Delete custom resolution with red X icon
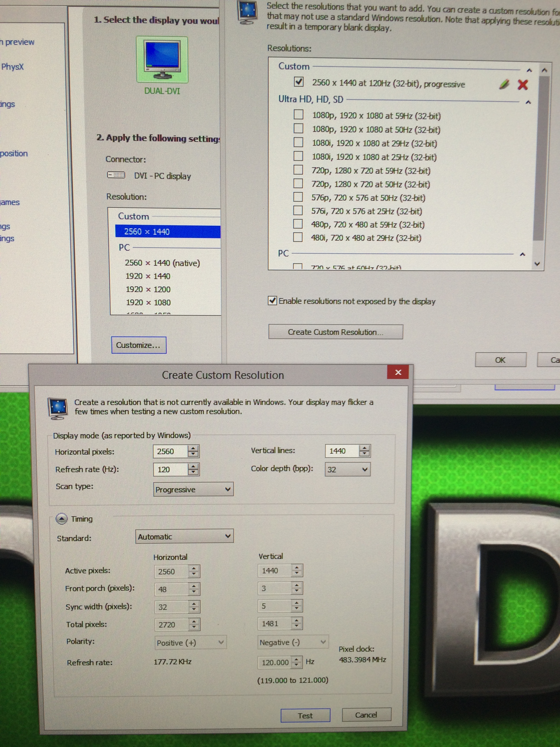 tap(522, 84)
